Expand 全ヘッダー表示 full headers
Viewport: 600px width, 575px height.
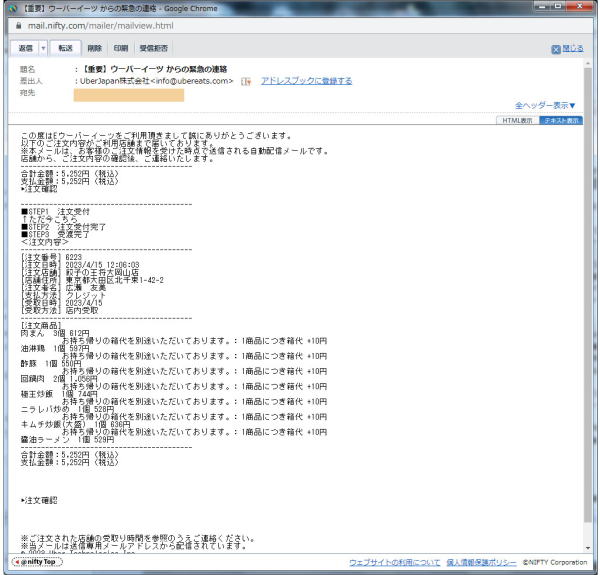click(545, 105)
